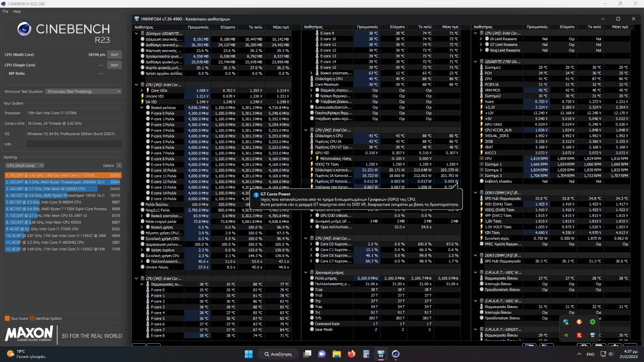Click the lightning icon beside Uncore VID
This screenshot has height=362, width=644.
(x=142, y=96)
